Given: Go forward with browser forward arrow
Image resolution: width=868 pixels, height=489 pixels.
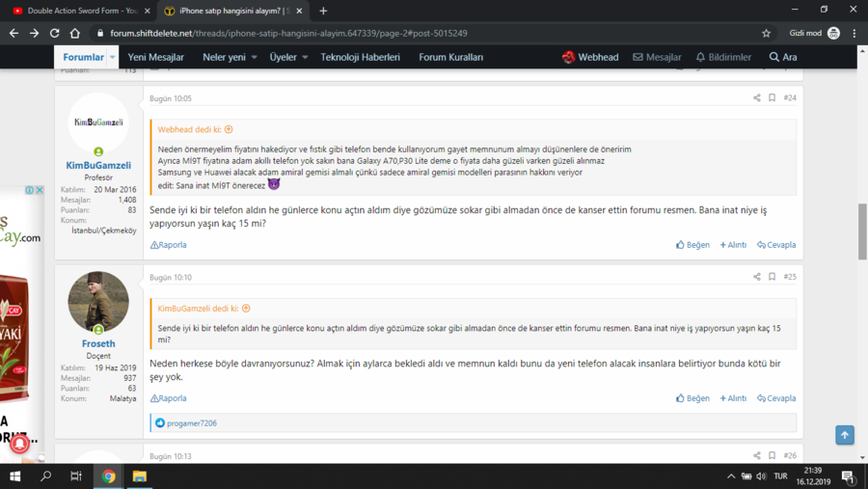Looking at the screenshot, I should (35, 33).
